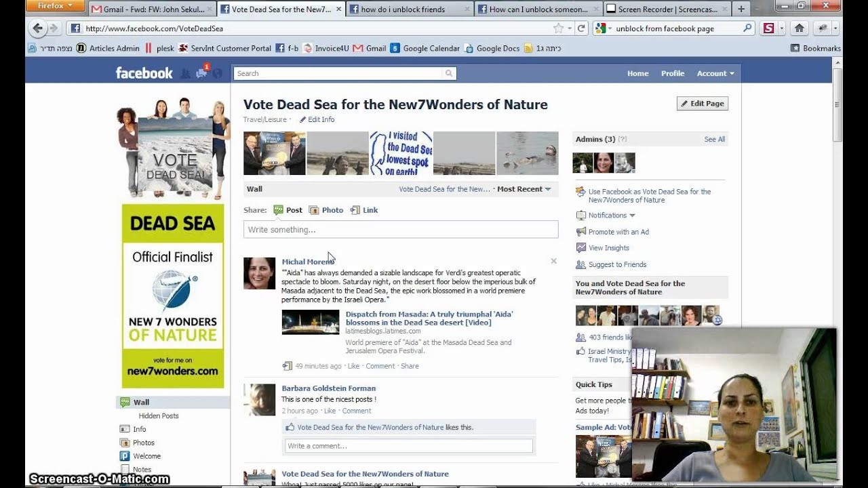The width and height of the screenshot is (868, 488).
Task: Open Facebook friend requests icon
Action: point(186,73)
